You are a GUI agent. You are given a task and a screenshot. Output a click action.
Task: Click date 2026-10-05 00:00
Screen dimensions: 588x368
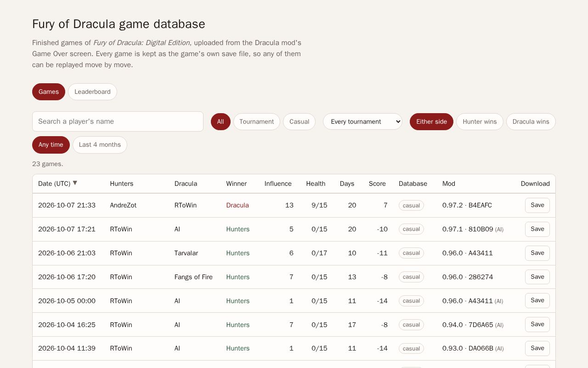67,301
